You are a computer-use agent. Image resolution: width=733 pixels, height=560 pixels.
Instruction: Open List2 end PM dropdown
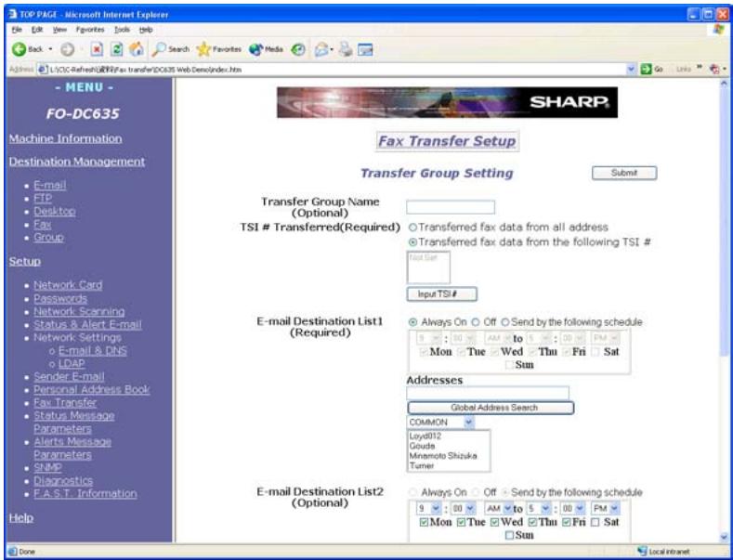[x=606, y=508]
